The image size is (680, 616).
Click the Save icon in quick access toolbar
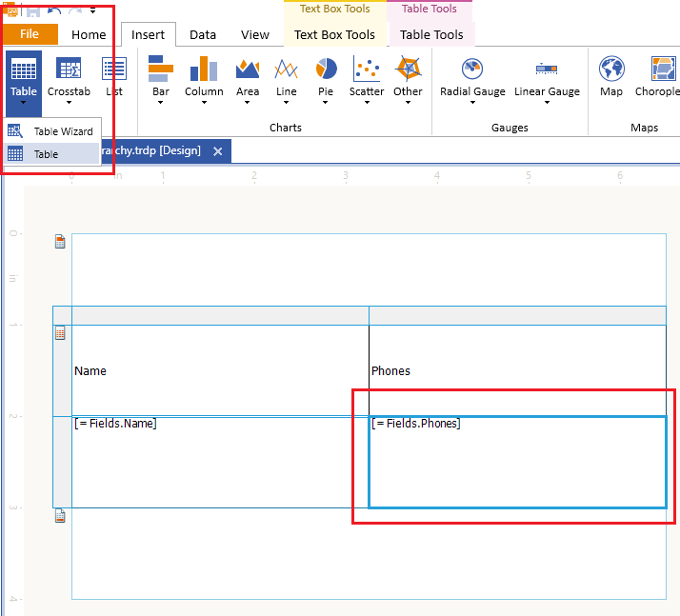[33, 11]
